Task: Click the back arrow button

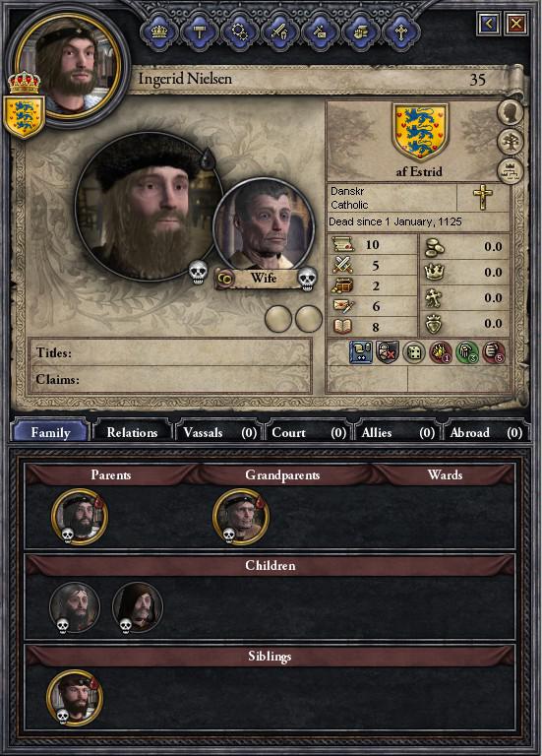Action: pyautogui.click(x=489, y=24)
